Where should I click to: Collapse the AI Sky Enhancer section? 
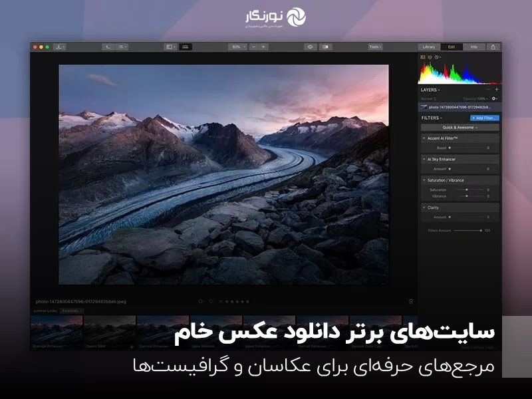(x=424, y=160)
